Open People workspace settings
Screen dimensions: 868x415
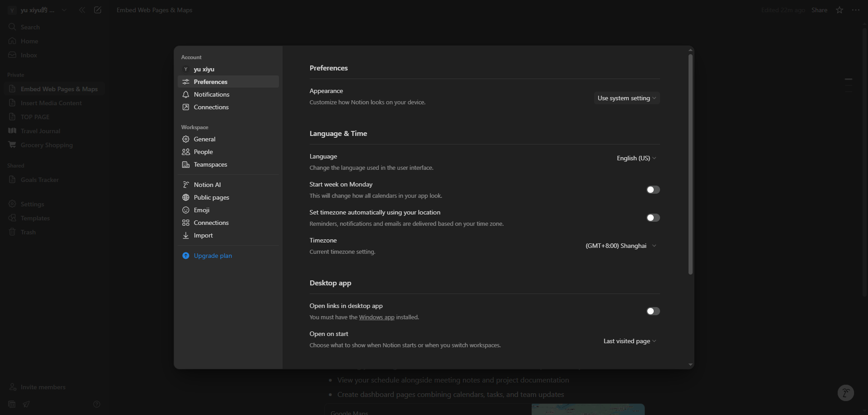228,152
